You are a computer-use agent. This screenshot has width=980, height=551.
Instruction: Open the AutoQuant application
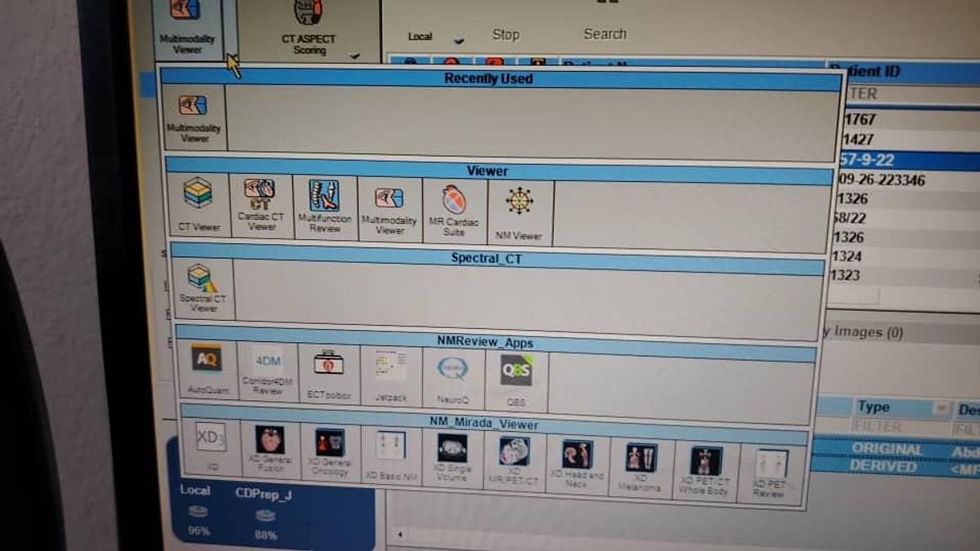pyautogui.click(x=207, y=367)
